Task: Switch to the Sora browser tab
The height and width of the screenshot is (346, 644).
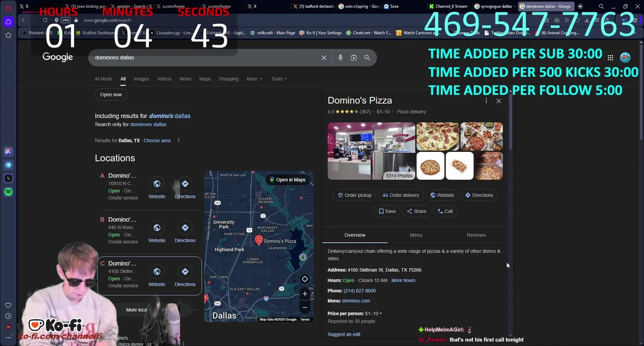Action: coord(404,6)
